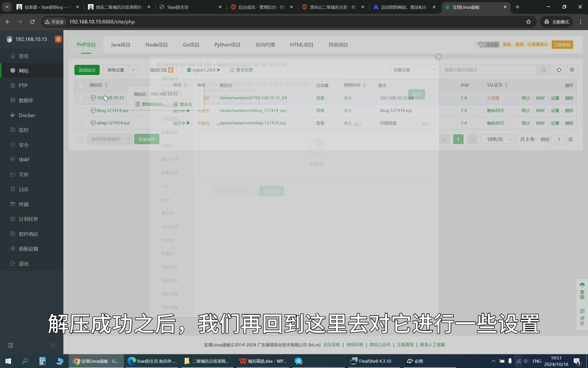Open the 10条/页 page size dropdown
The height and width of the screenshot is (368, 588).
pyautogui.click(x=498, y=139)
